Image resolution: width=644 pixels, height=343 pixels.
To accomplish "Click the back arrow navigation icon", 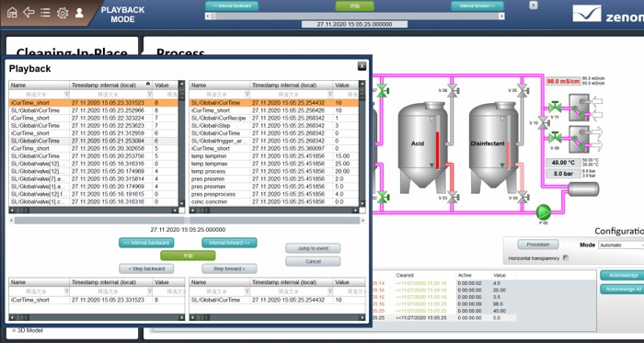I will (x=29, y=13).
